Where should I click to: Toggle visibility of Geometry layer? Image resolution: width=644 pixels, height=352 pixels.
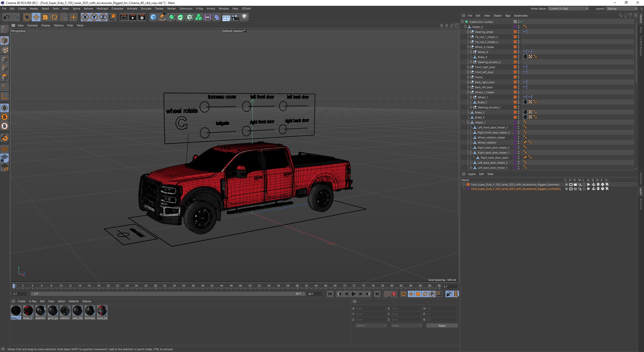click(x=571, y=185)
